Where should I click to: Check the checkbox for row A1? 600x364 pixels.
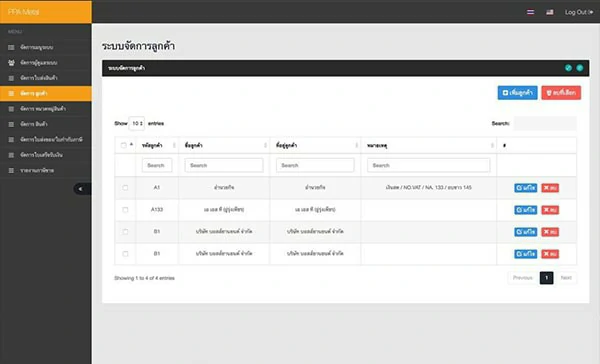coord(125,188)
